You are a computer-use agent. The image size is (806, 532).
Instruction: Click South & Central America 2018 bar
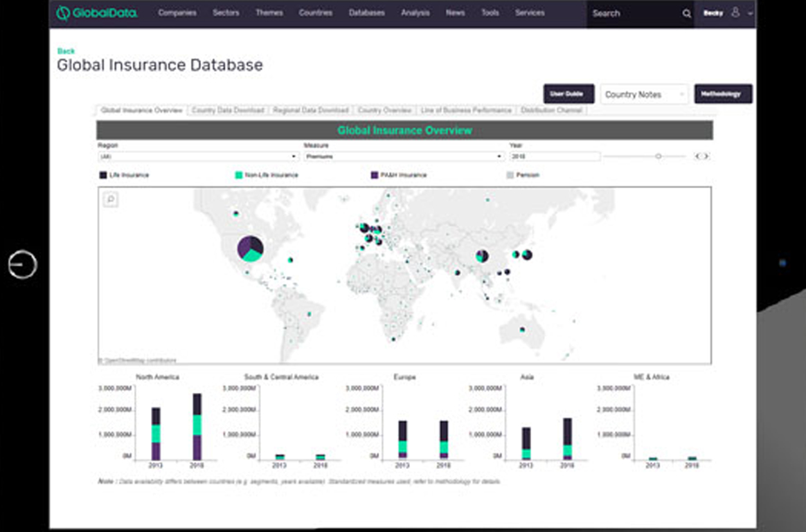pos(320,457)
